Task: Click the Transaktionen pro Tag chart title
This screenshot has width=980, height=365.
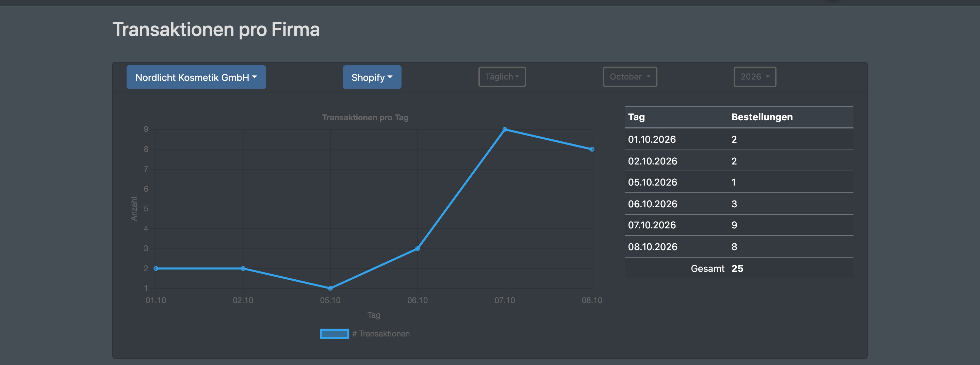Action: coord(365,118)
